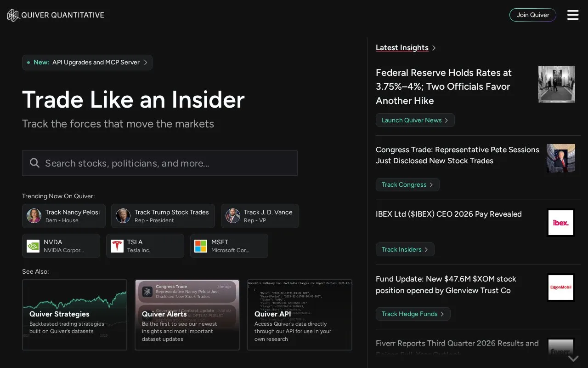Click the NVIDIA logo icon
Viewport: 588px width, 368px height.
coord(33,246)
